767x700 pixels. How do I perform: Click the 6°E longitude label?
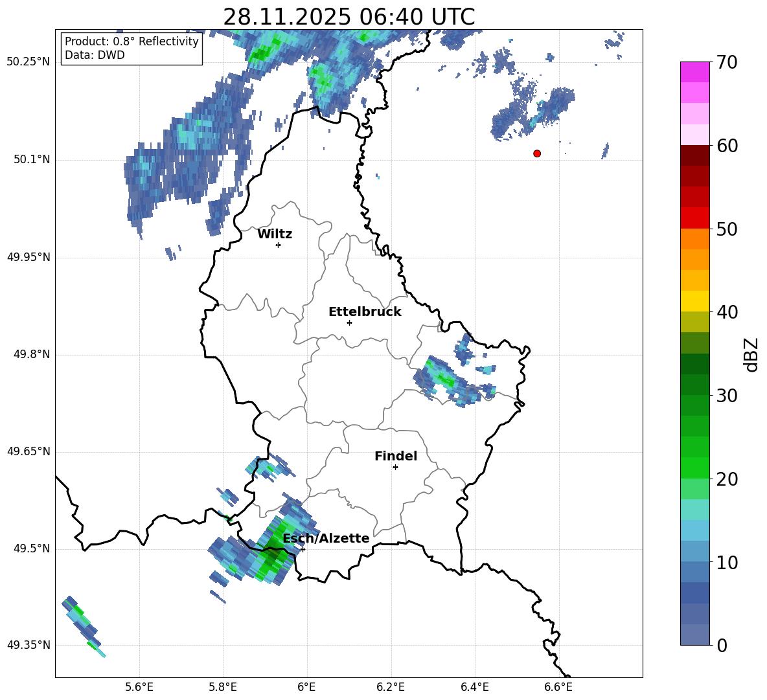pyautogui.click(x=306, y=687)
